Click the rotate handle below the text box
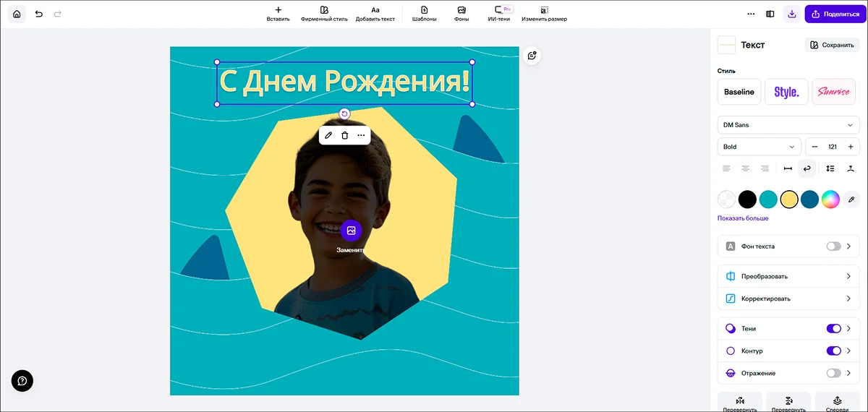Screen dimensions: 868x412 [x=344, y=113]
